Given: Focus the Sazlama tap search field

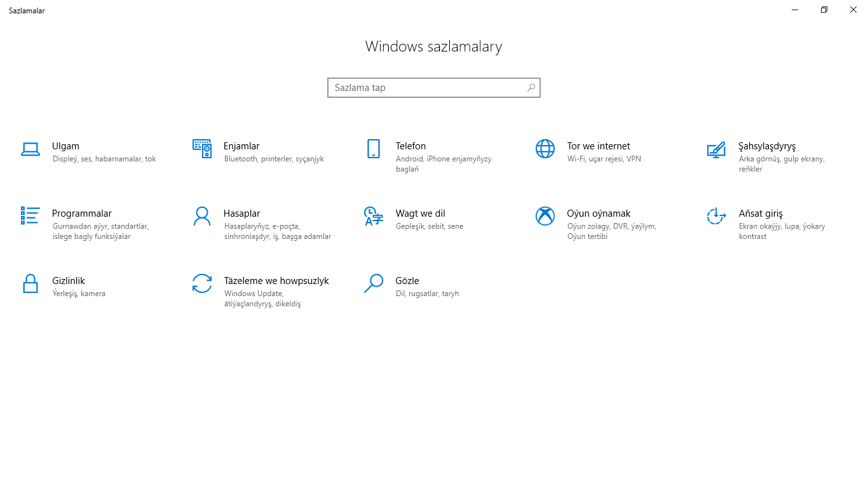Looking at the screenshot, I should click(434, 88).
